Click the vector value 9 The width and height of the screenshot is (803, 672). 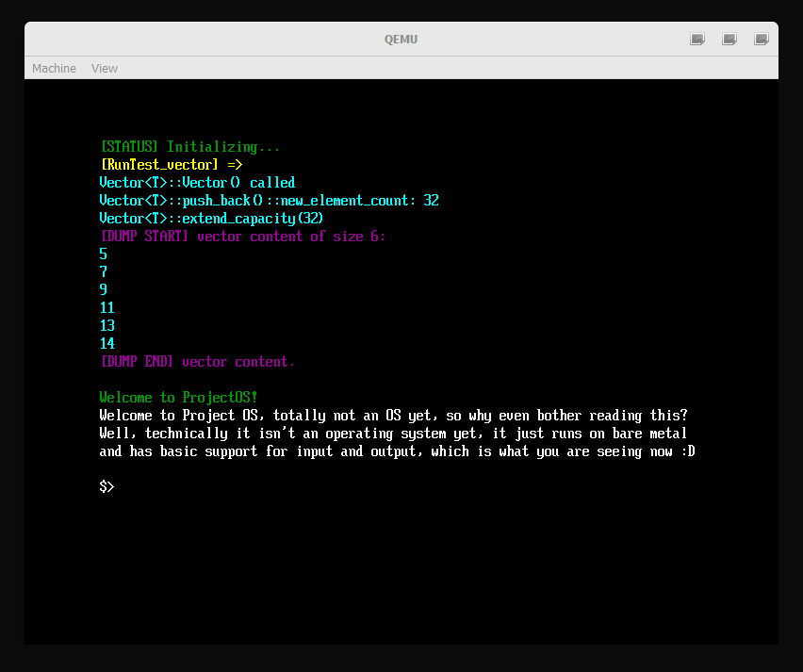coord(103,290)
